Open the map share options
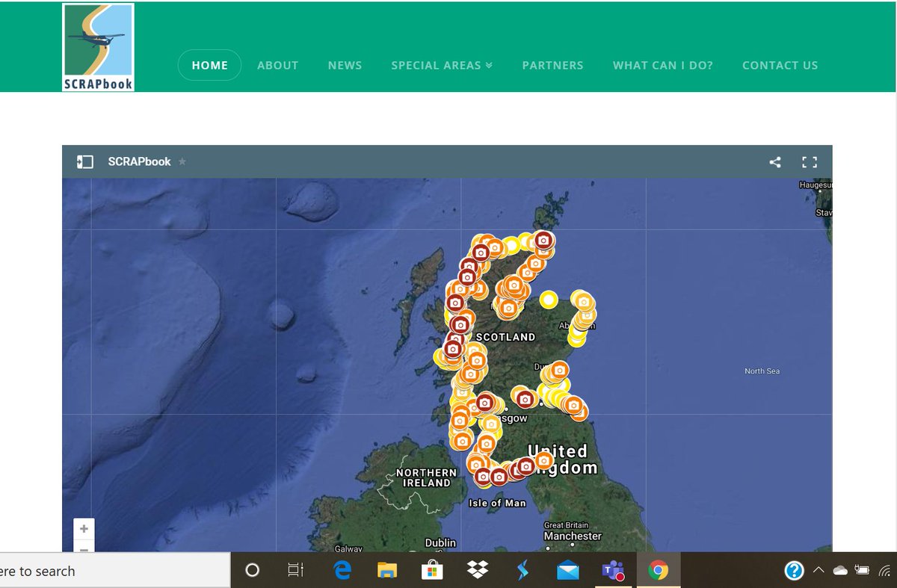 click(774, 161)
